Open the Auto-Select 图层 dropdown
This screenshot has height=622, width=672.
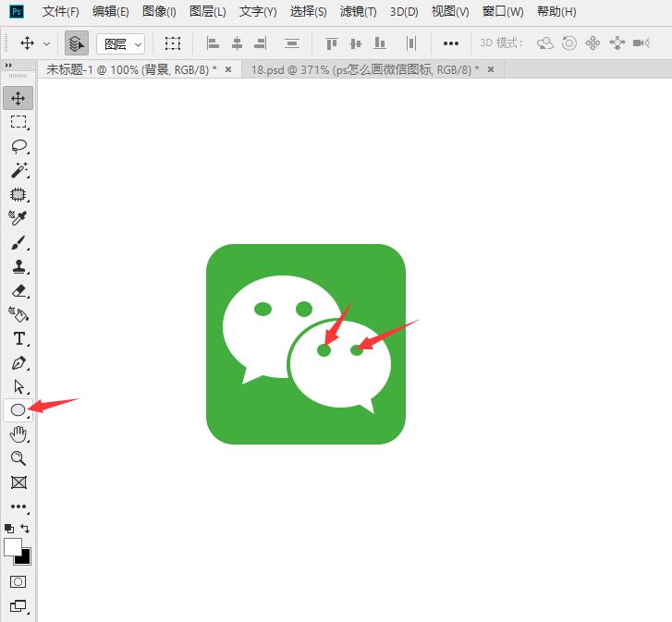(x=121, y=43)
